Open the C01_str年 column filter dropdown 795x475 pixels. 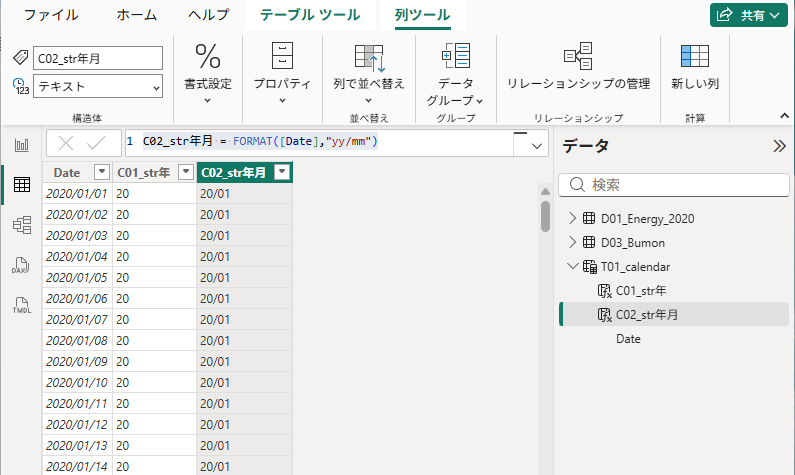click(186, 172)
